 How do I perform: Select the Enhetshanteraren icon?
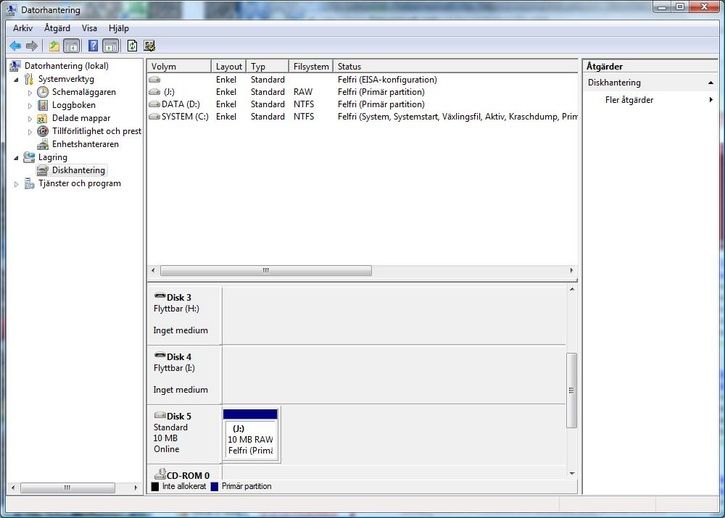click(43, 144)
